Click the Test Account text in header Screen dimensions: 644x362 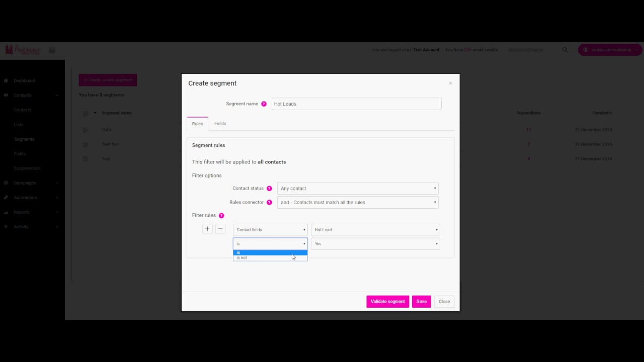(x=426, y=50)
